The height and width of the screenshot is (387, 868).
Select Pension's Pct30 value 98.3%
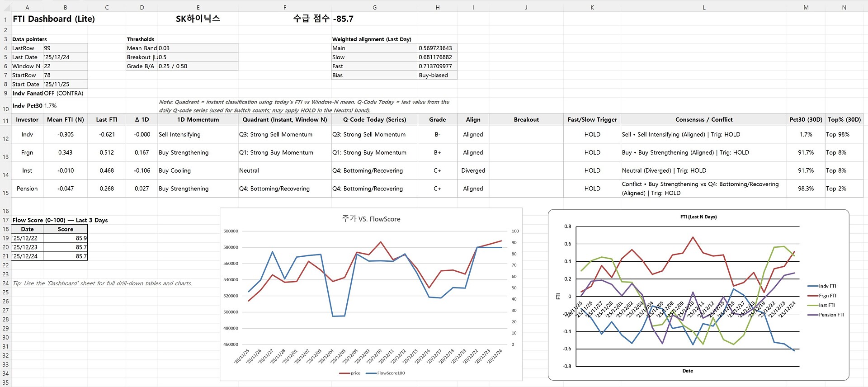[806, 189]
